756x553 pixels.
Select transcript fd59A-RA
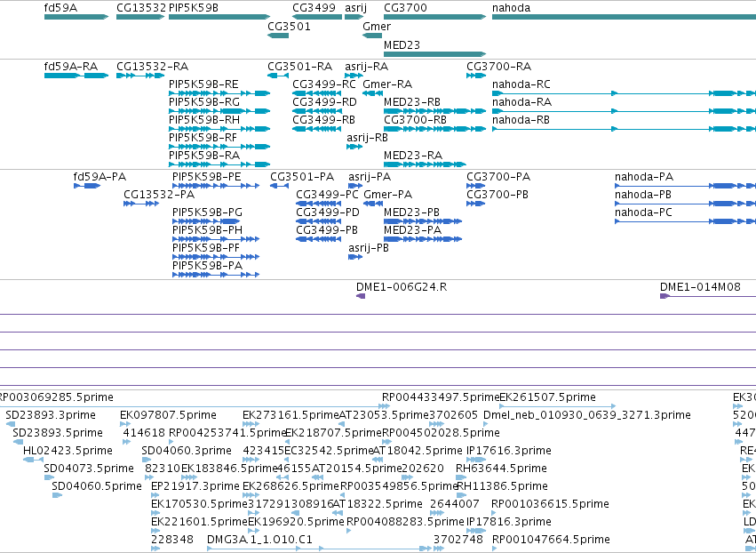pyautogui.click(x=76, y=76)
